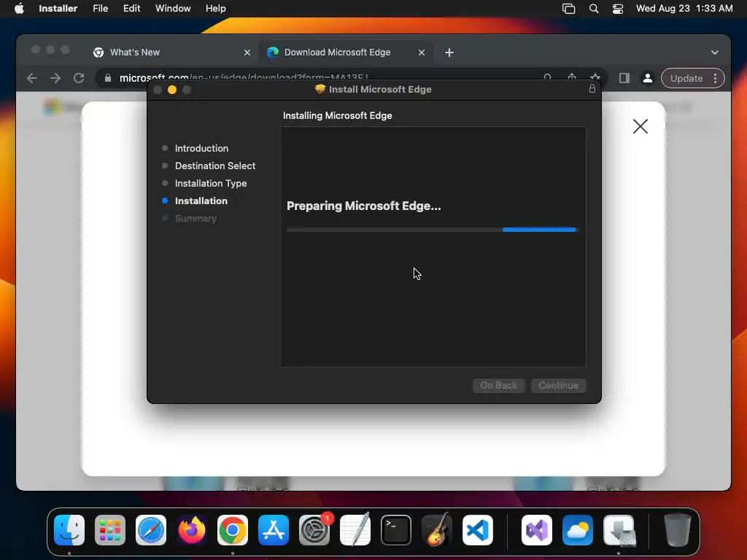
Task: Click the Continue button in installer
Action: [x=558, y=385]
